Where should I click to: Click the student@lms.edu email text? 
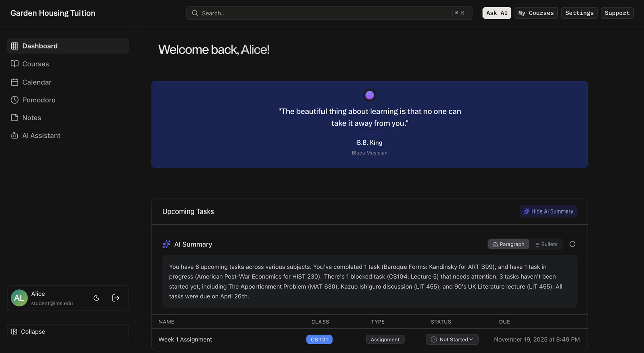point(52,303)
